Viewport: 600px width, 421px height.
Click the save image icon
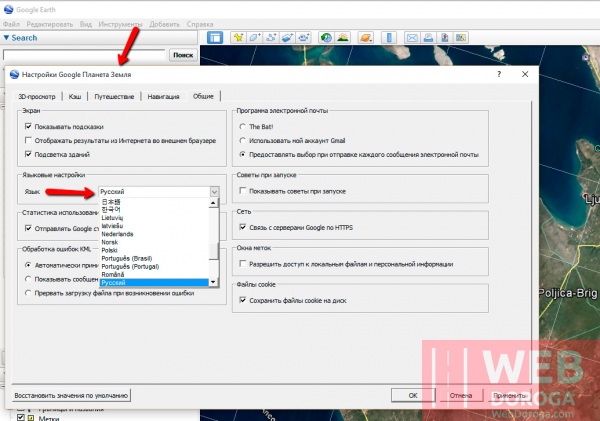tap(445, 38)
